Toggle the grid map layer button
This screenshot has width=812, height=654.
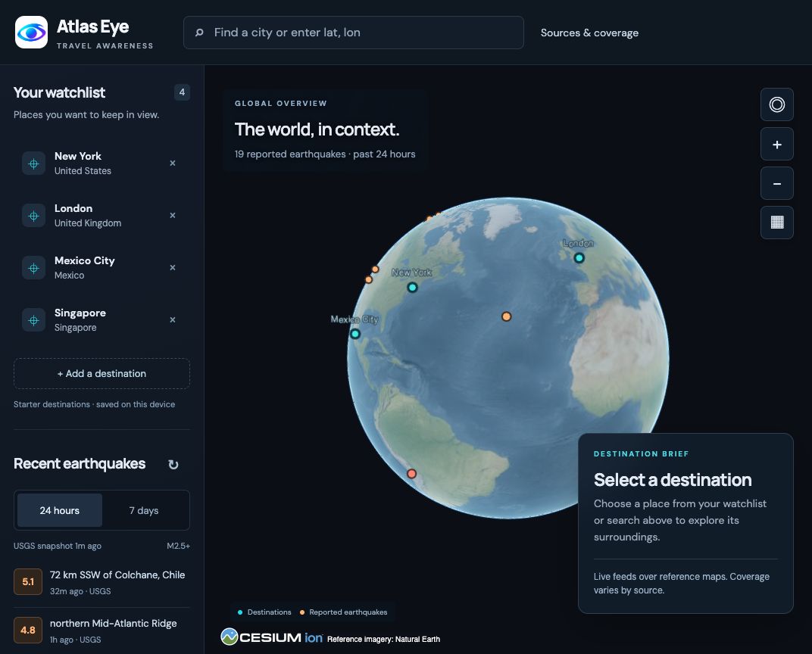click(777, 223)
